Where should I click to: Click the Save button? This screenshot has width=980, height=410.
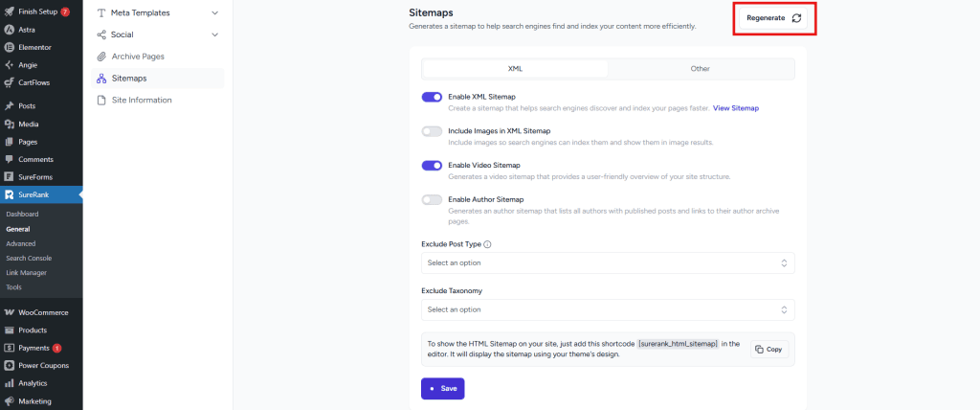point(442,388)
